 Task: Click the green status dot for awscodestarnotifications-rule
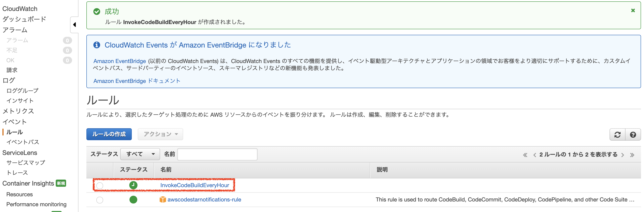click(x=133, y=200)
